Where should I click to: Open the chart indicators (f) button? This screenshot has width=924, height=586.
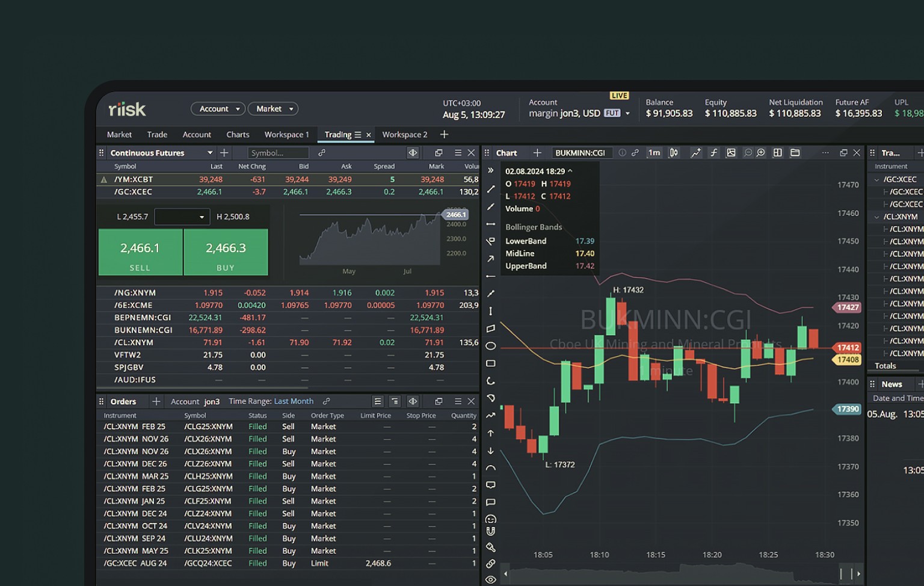pos(713,153)
